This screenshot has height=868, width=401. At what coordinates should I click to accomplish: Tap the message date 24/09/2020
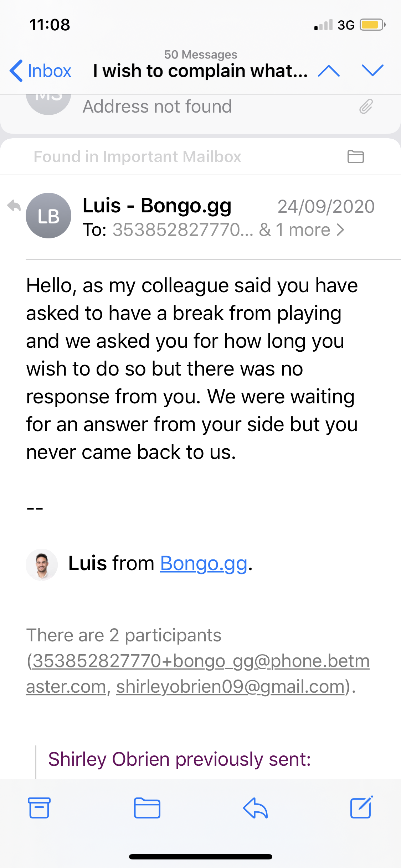point(326,206)
